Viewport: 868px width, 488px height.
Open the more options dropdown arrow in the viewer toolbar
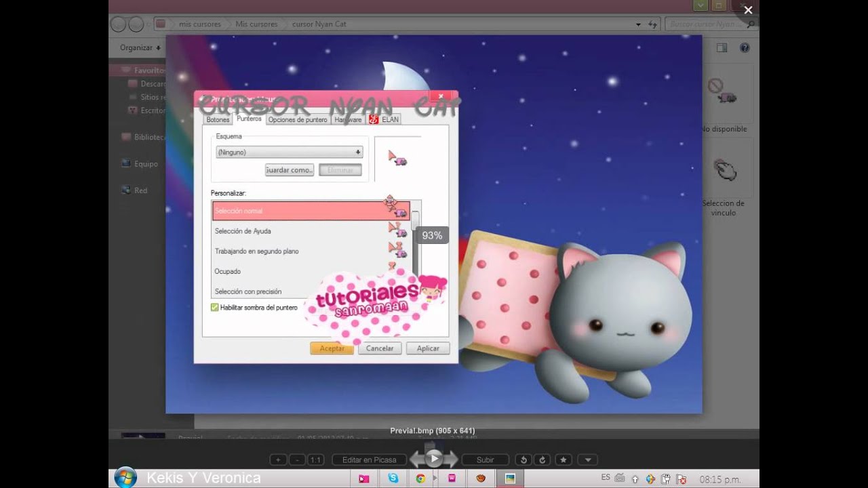(x=588, y=460)
